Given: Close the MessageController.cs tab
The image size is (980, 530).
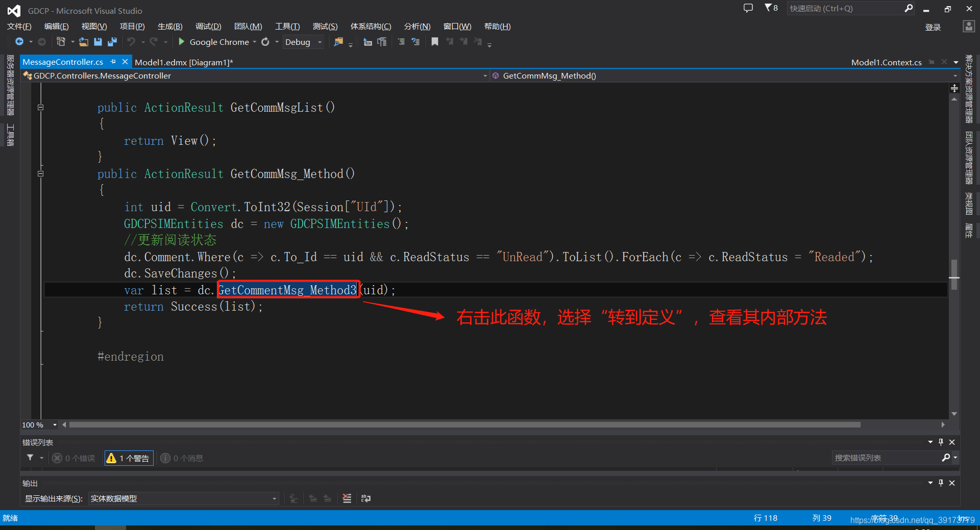Looking at the screenshot, I should 125,62.
